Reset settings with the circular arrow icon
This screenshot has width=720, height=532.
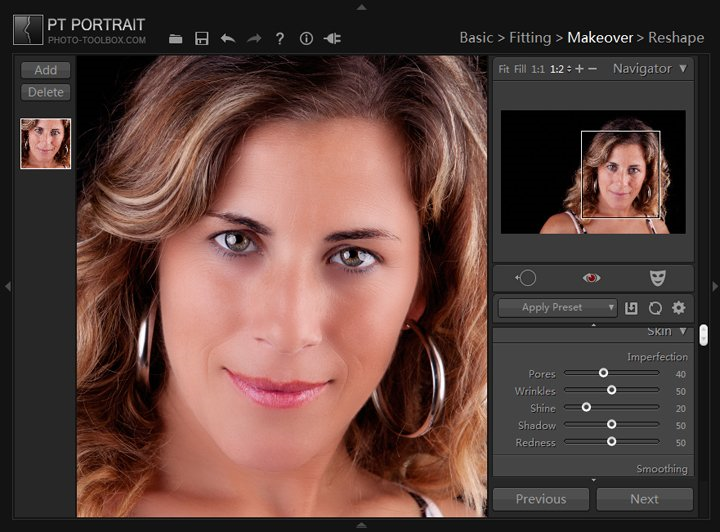[655, 308]
